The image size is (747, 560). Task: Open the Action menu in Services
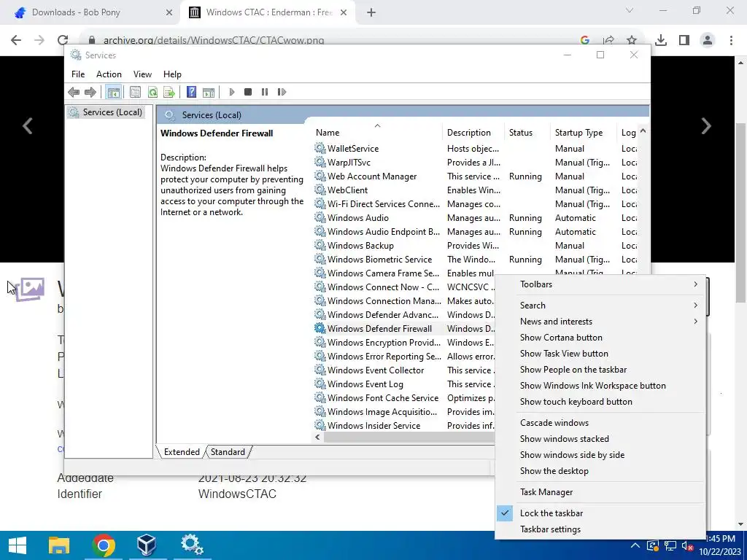coord(109,74)
